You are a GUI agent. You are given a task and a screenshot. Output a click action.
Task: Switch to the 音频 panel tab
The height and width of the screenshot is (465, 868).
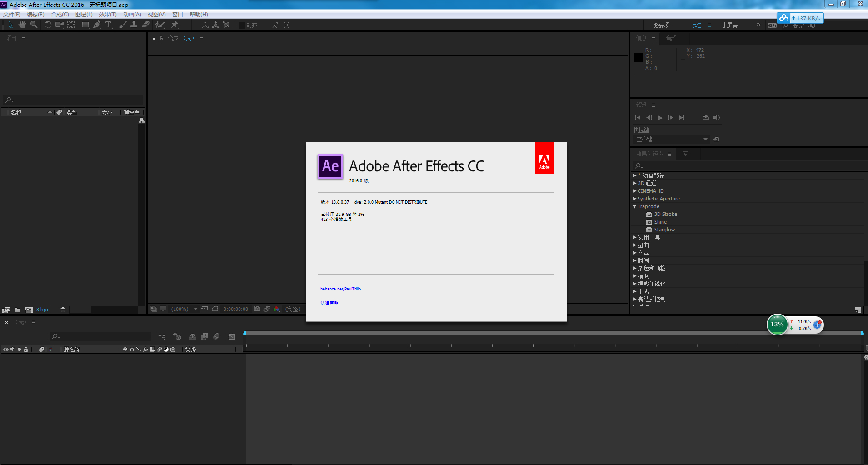click(x=671, y=39)
